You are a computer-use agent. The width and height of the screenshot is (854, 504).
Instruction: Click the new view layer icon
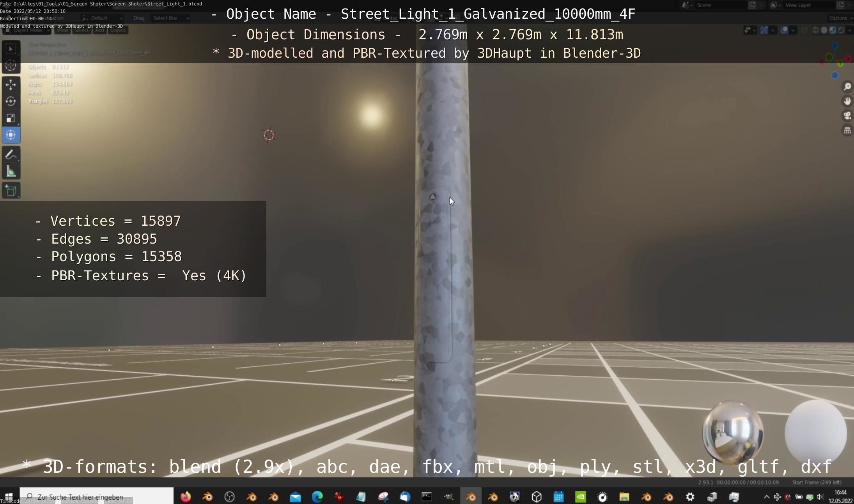(x=840, y=5)
